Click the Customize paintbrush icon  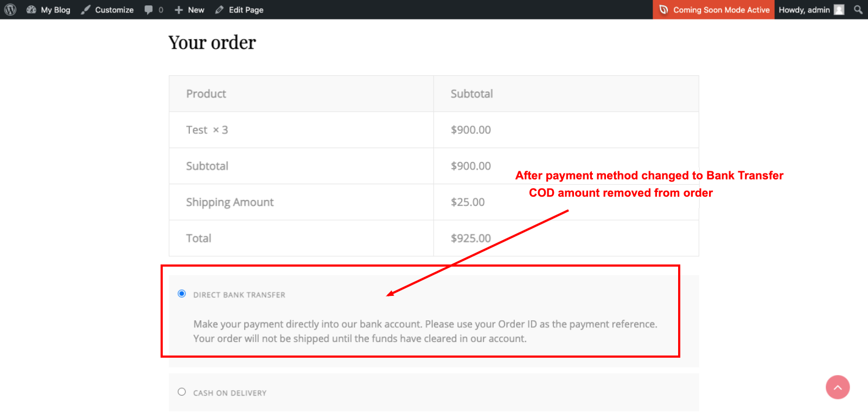click(x=86, y=10)
